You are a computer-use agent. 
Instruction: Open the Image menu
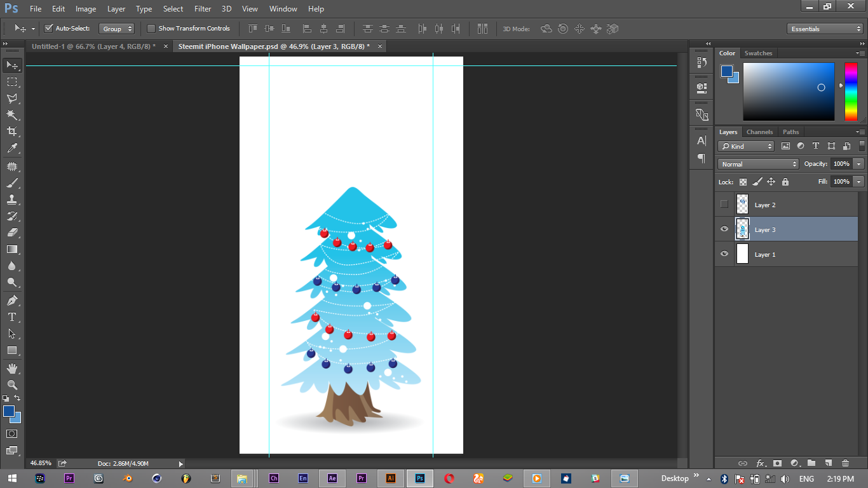pyautogui.click(x=86, y=9)
